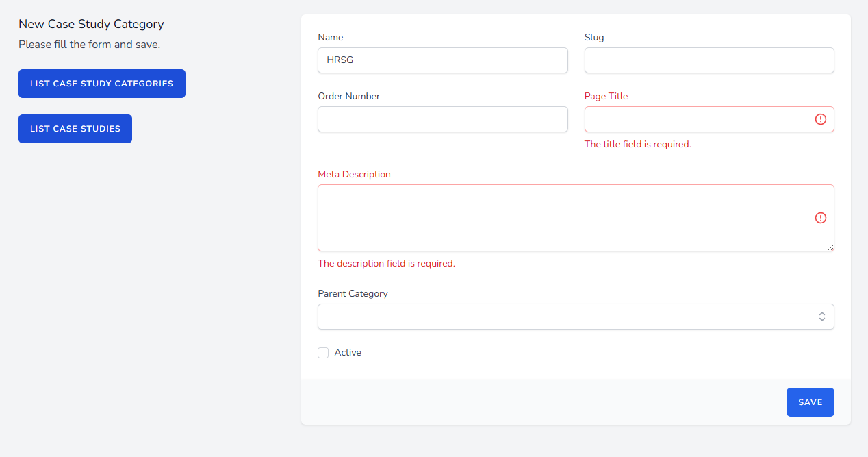
Task: Enable the Active checkbox
Action: click(x=323, y=353)
